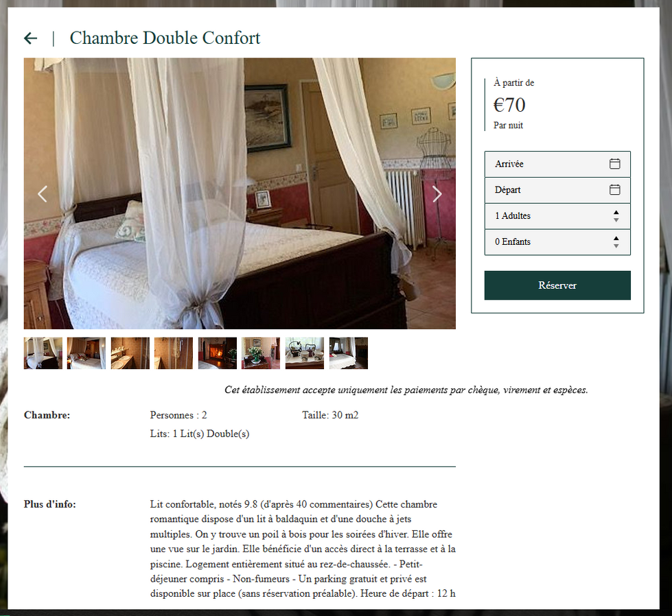
Task: Open the first canopy bed thumbnail
Action: (43, 353)
